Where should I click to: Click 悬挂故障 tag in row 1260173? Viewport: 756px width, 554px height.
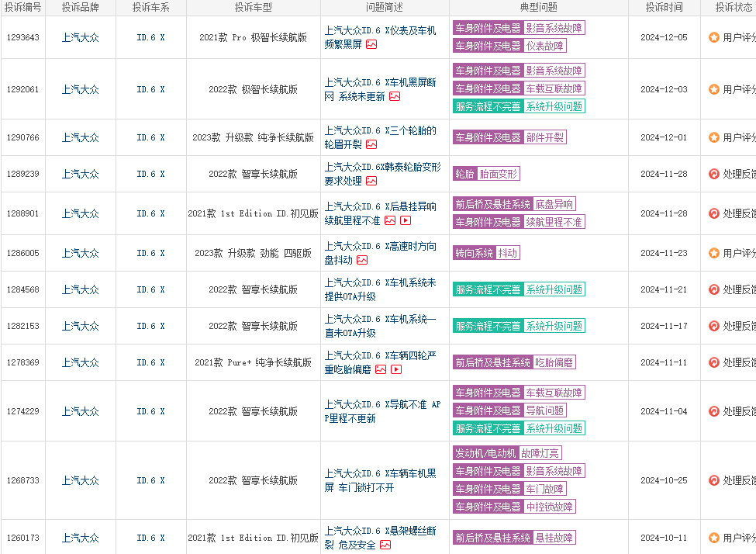pyautogui.click(x=554, y=538)
